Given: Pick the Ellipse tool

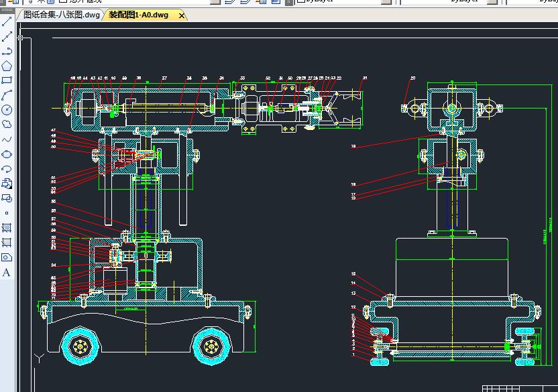Looking at the screenshot, I should tap(7, 154).
